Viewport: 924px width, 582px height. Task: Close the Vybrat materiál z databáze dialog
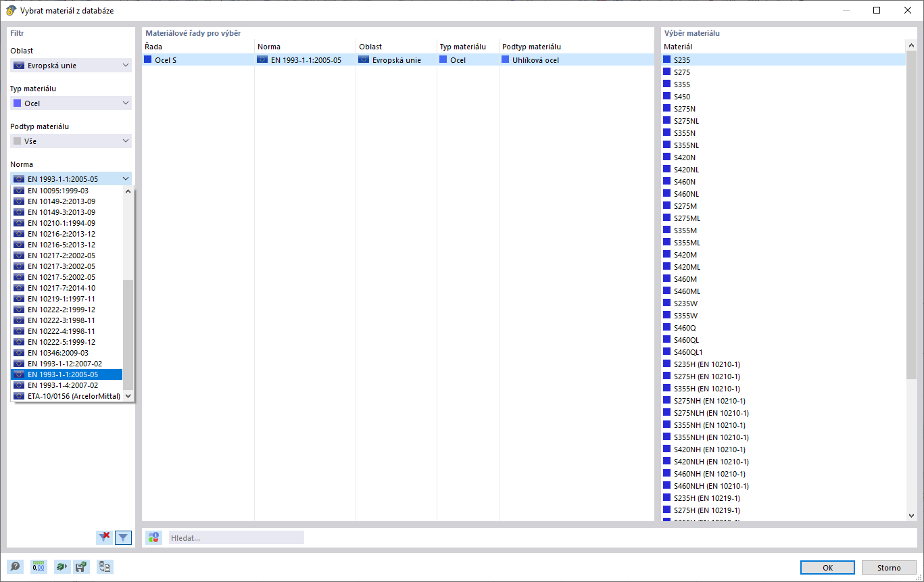coord(908,10)
